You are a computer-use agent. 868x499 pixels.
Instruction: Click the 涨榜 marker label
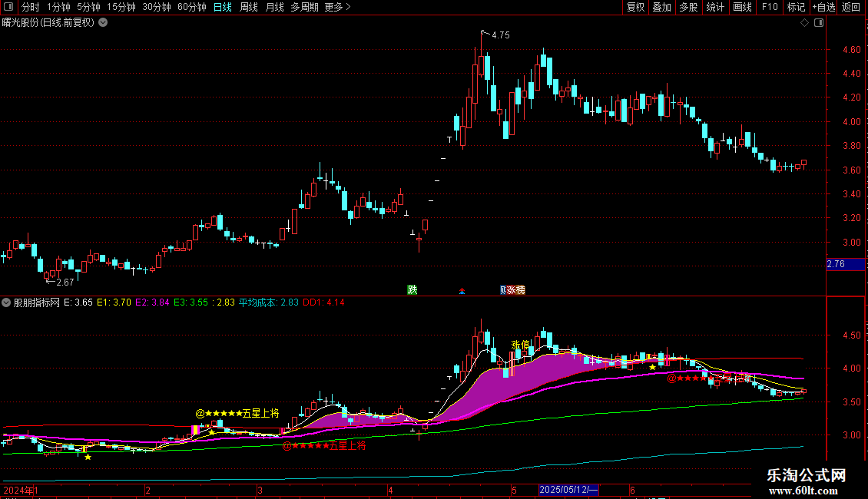[516, 290]
